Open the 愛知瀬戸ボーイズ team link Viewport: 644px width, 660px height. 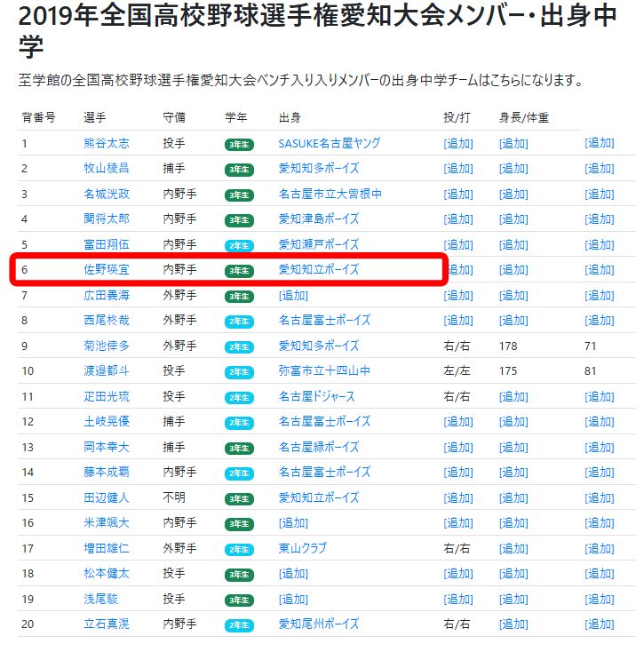318,244
